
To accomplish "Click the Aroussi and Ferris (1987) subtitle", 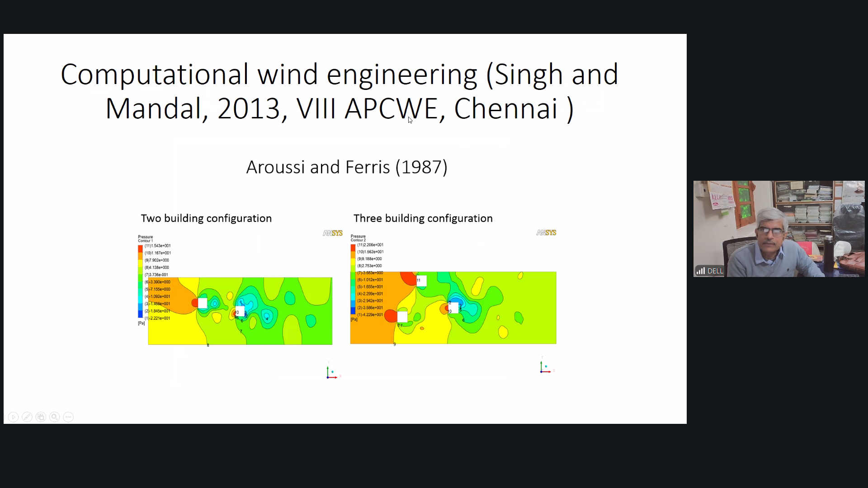I will (347, 167).
